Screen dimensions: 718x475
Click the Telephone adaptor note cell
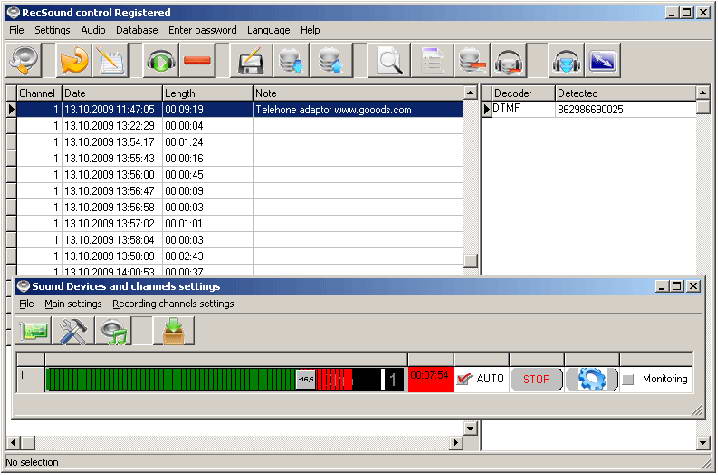point(359,109)
